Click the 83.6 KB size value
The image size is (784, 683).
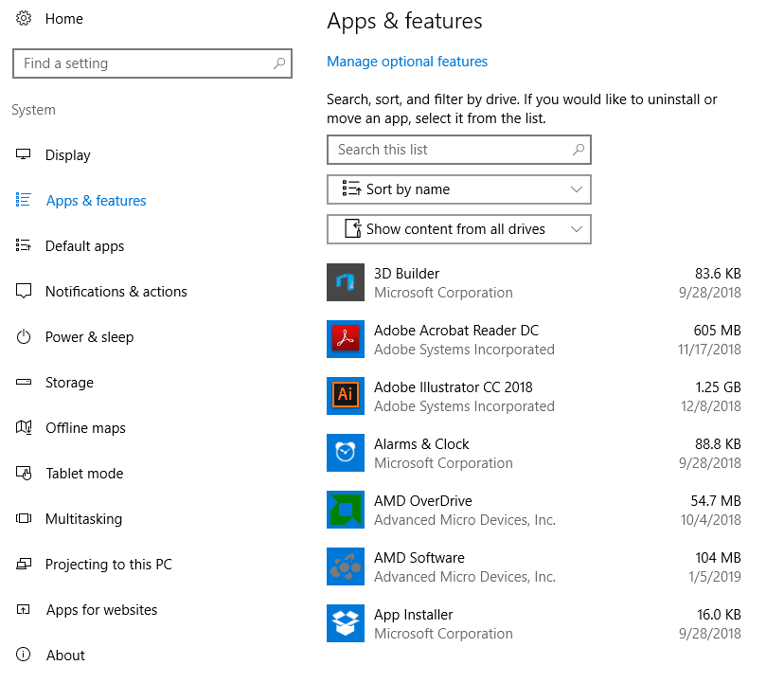click(718, 274)
